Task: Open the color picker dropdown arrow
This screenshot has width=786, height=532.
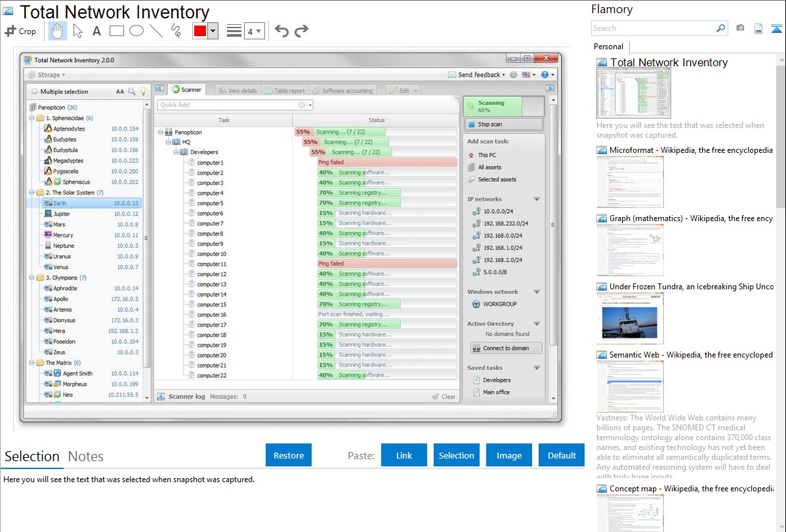Action: point(213,31)
